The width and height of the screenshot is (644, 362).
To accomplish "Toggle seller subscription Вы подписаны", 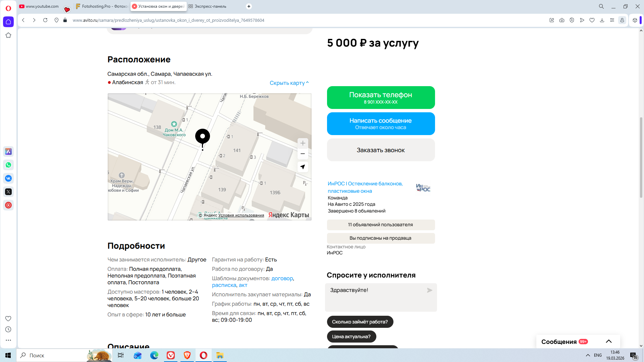I will [381, 238].
